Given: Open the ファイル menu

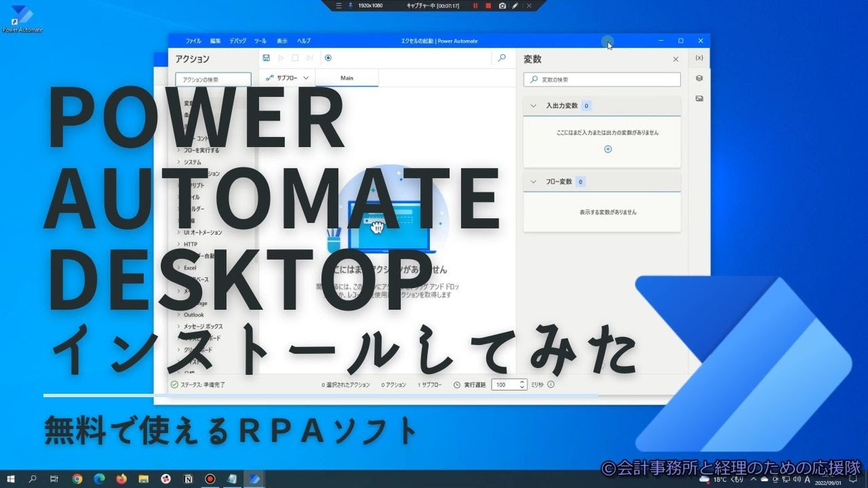Looking at the screenshot, I should pos(193,41).
